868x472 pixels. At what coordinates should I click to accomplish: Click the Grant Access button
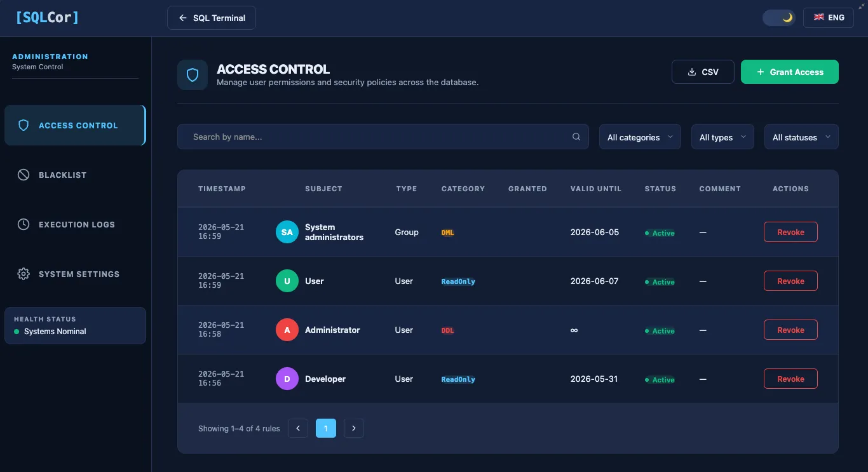click(790, 72)
